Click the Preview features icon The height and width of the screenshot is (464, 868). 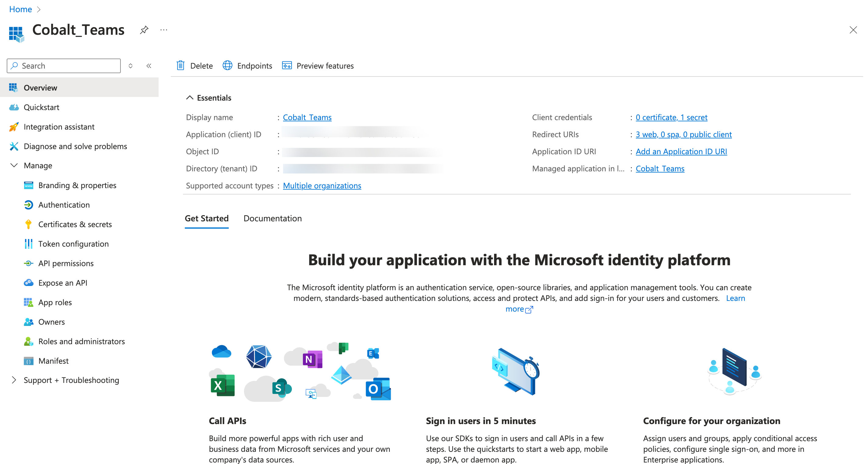[287, 65]
